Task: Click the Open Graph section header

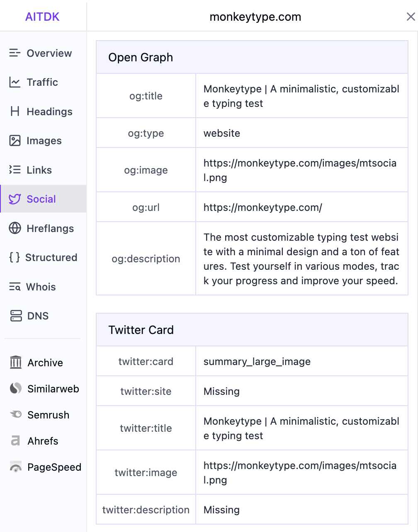Action: pos(252,57)
